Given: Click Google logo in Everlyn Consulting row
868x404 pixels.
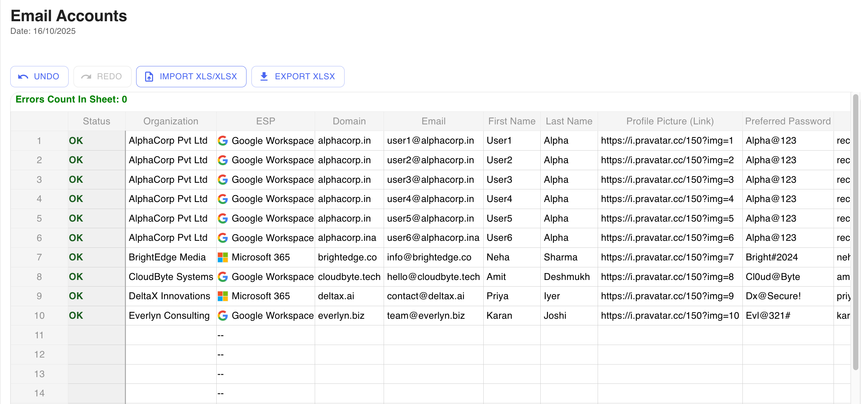Looking at the screenshot, I should 223,316.
